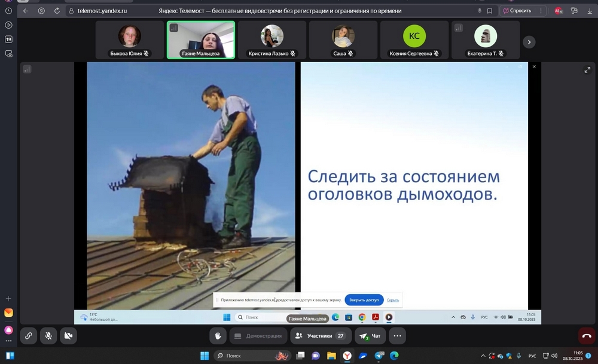Screen dimensions: 598x364
Task: Select Кристина Лазько video thumbnail
Action: [x=272, y=40]
